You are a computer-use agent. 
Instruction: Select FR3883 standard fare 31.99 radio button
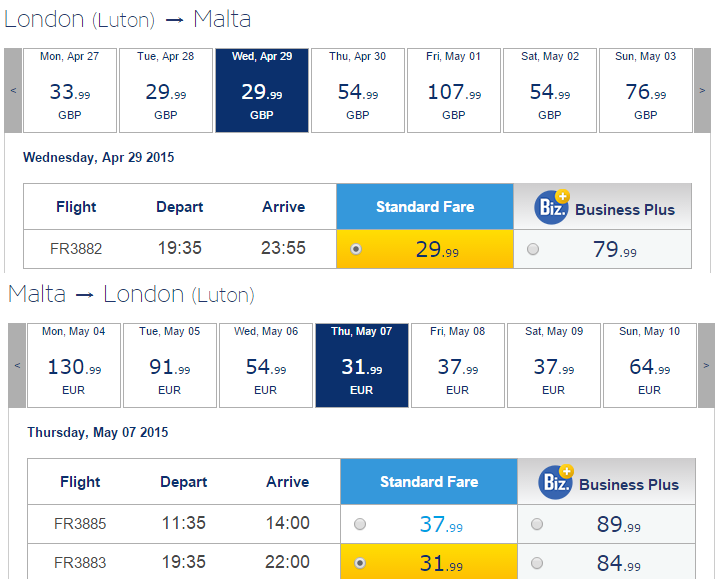click(x=360, y=563)
